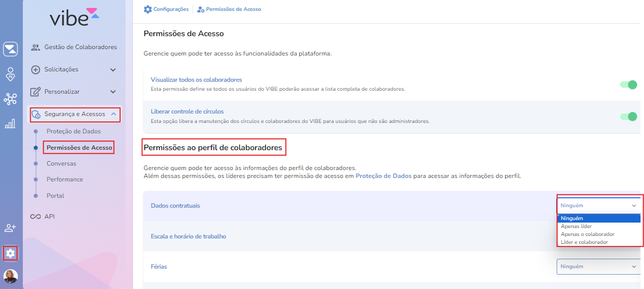Click the Personalizar edit pencil icon
The width and height of the screenshot is (644, 289).
[35, 92]
